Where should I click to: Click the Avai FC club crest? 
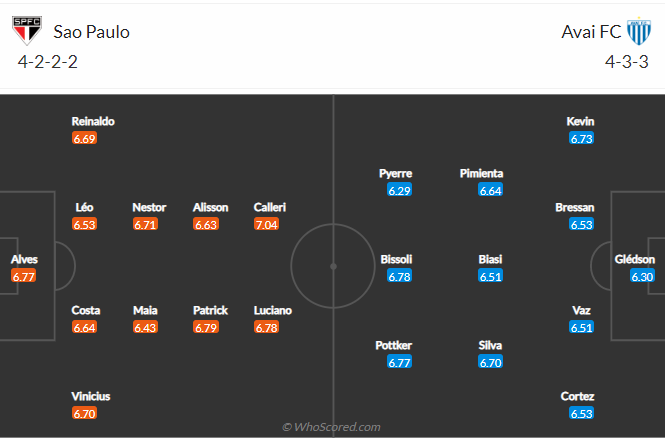(639, 31)
